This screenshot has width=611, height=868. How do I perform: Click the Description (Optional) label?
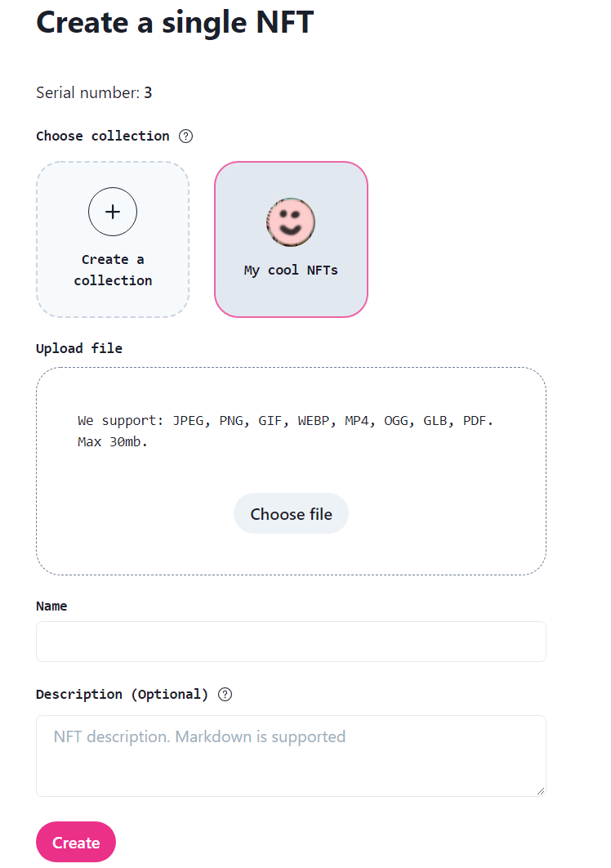tap(123, 694)
